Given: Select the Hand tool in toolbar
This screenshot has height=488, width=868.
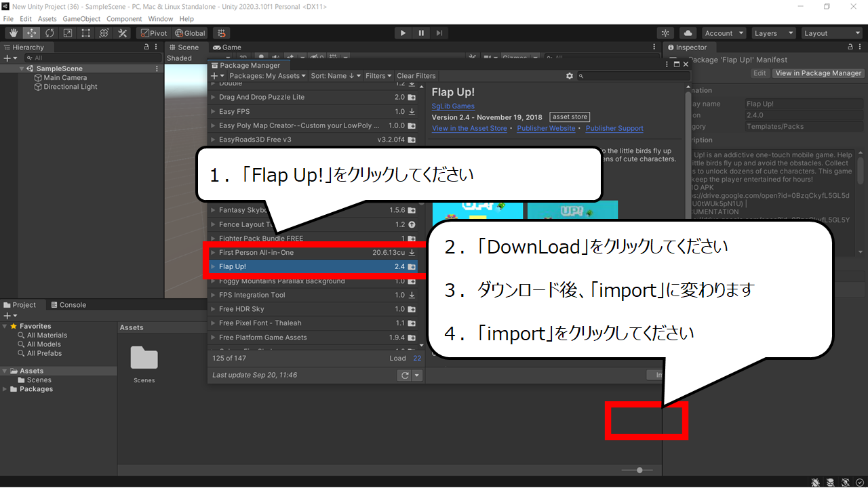Looking at the screenshot, I should pyautogui.click(x=14, y=33).
